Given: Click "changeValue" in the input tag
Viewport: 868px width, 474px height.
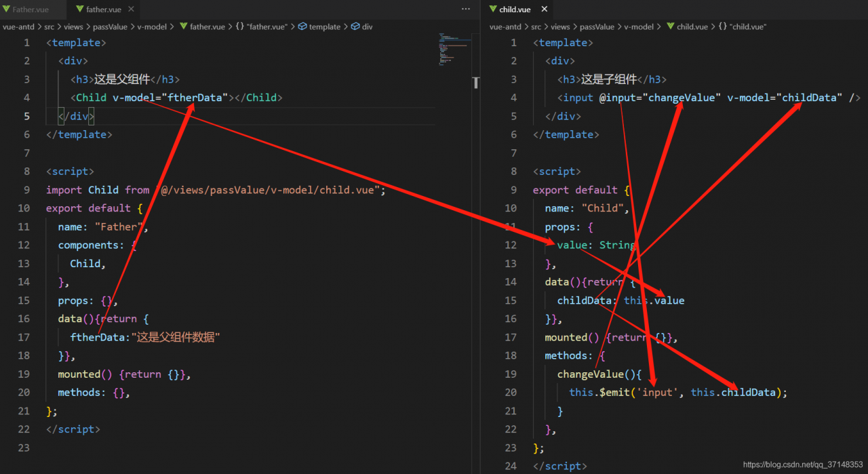Looking at the screenshot, I should click(x=682, y=98).
